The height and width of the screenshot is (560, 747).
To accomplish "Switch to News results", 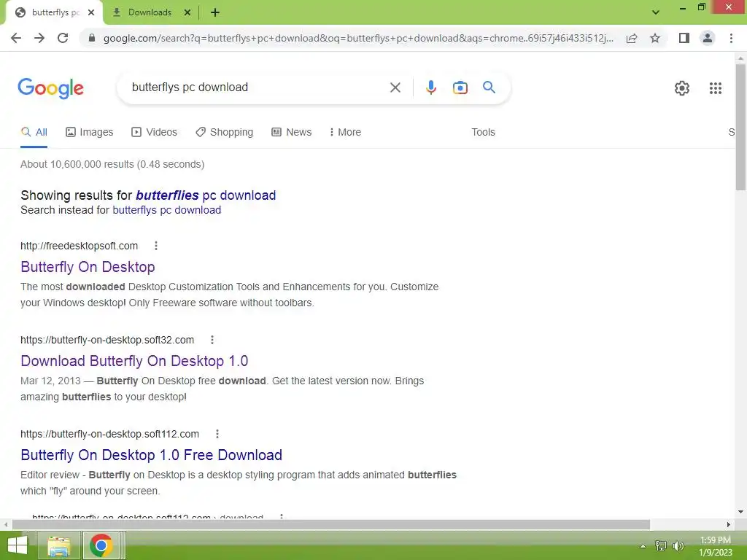I will point(292,132).
